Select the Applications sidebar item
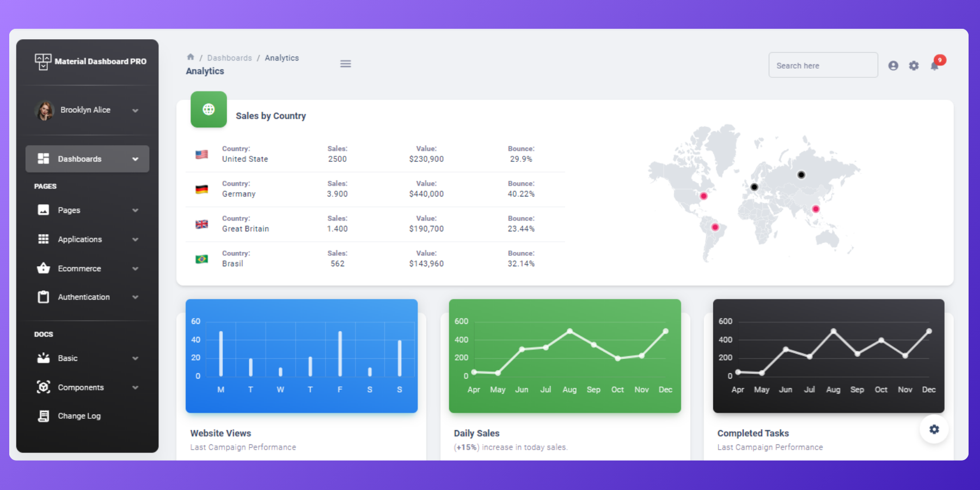 click(87, 240)
